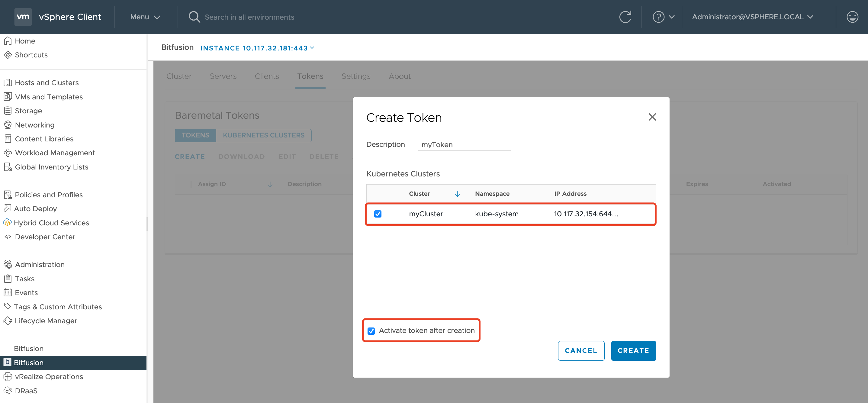Click the Description input field
Screen dimensions: 868x403
pos(464,144)
